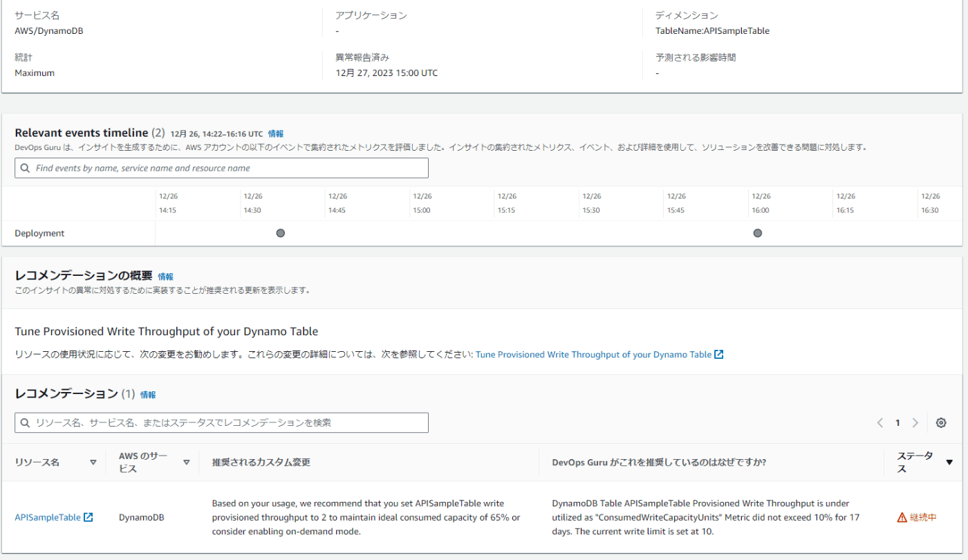968x560 pixels.
Task: Sort by リソース名 column arrow
Action: (93, 463)
